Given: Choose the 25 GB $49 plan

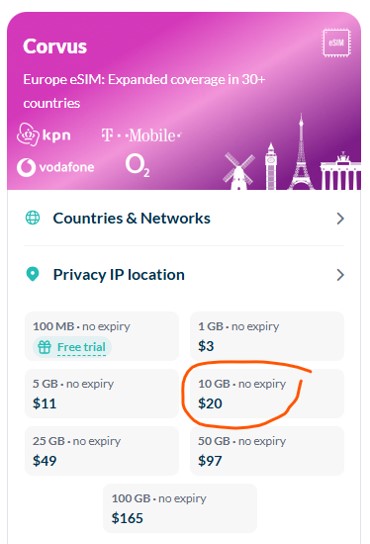Looking at the screenshot, I should pyautogui.click(x=102, y=451).
